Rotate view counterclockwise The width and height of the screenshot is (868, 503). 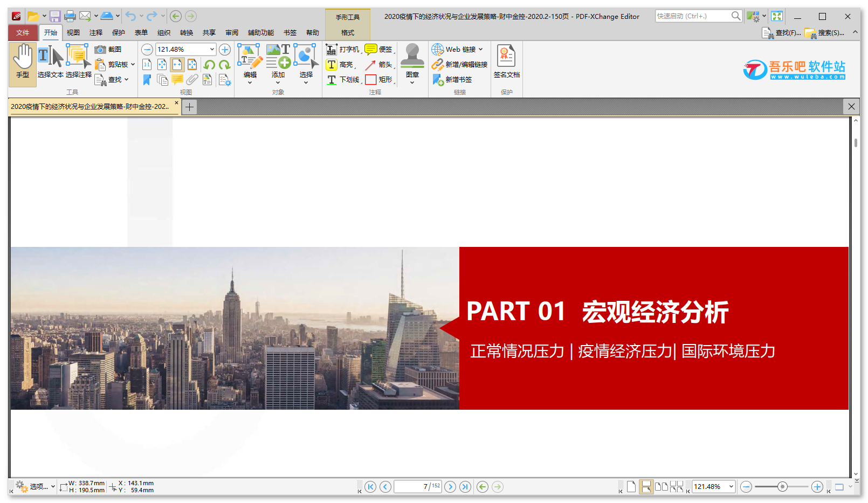(209, 65)
